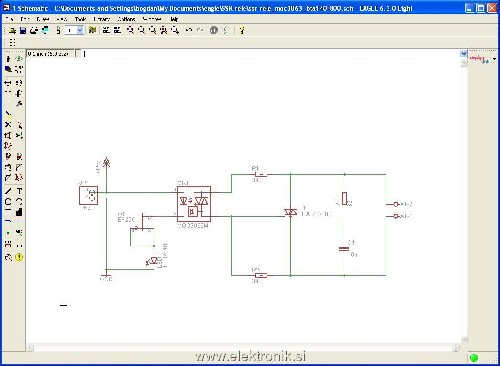
Task: Expand the right side panel arrow
Action: [x=495, y=59]
